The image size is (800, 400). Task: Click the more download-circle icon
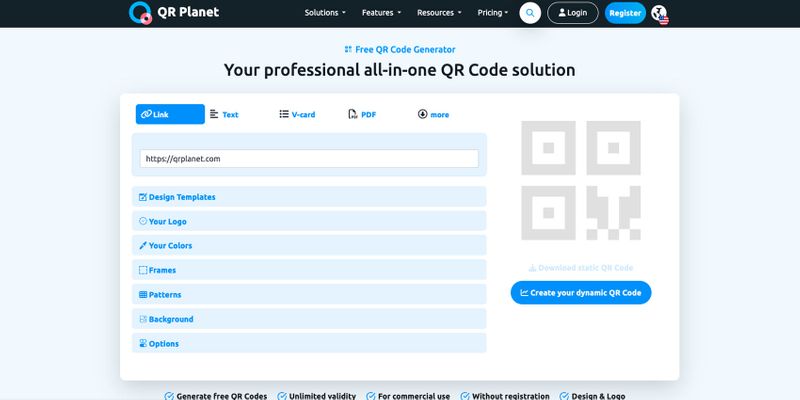(422, 114)
